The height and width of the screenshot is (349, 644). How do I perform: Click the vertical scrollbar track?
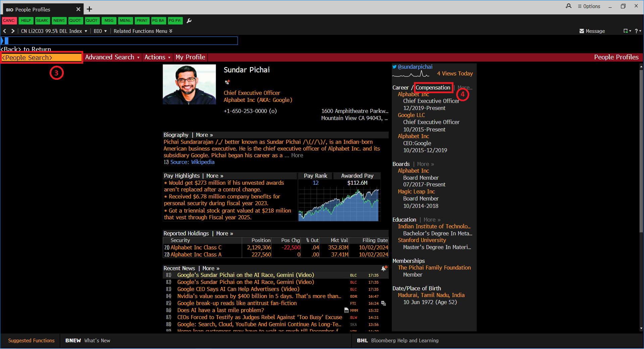pos(641,198)
